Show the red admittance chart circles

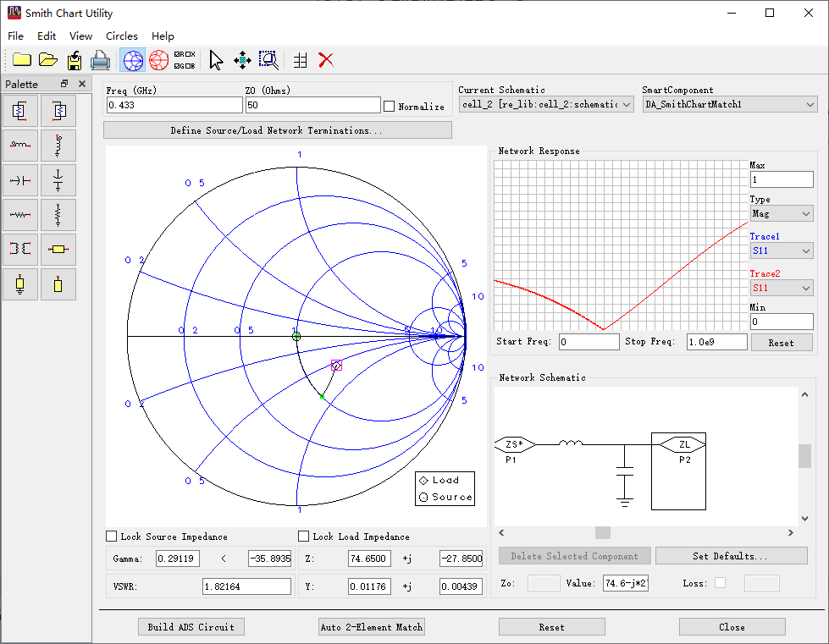click(158, 60)
